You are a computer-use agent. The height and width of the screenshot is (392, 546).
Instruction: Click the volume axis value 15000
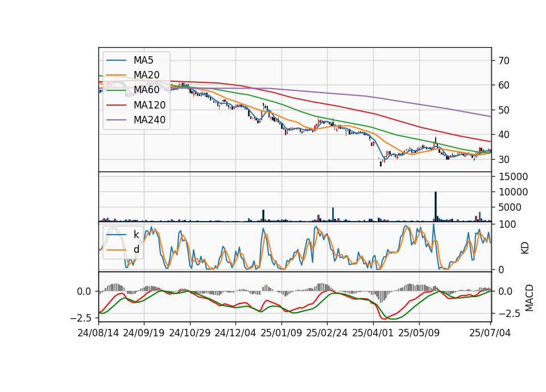tap(513, 177)
